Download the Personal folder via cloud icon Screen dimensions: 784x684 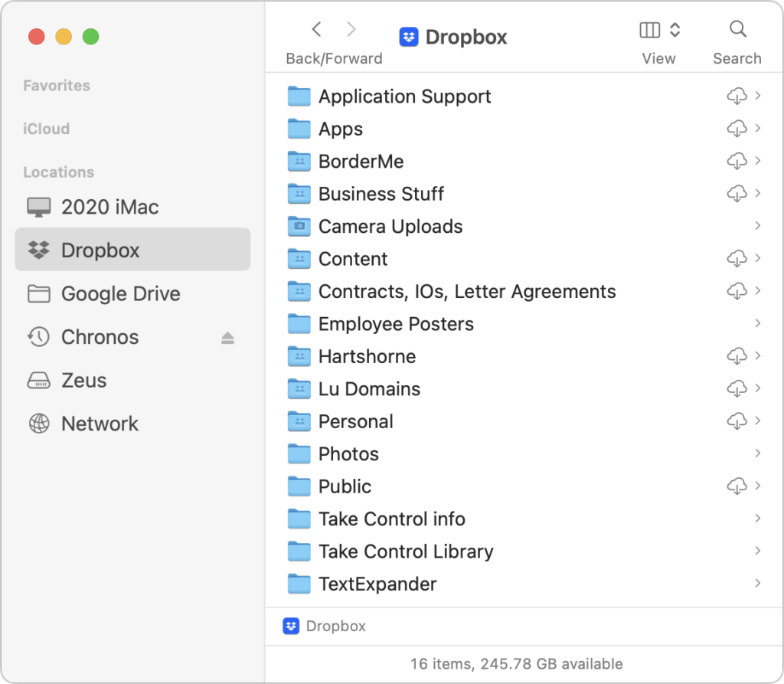737,421
